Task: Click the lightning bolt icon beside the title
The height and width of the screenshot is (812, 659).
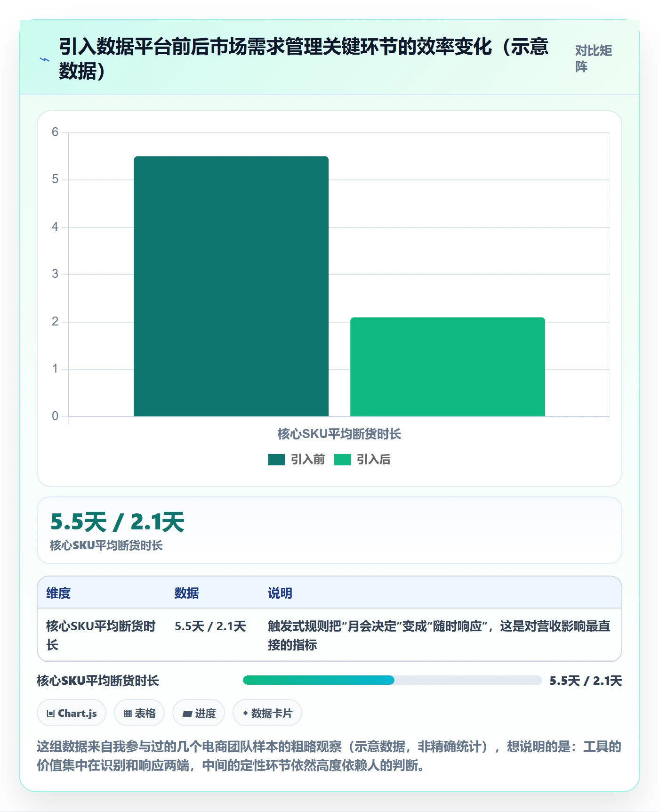Action: [44, 59]
